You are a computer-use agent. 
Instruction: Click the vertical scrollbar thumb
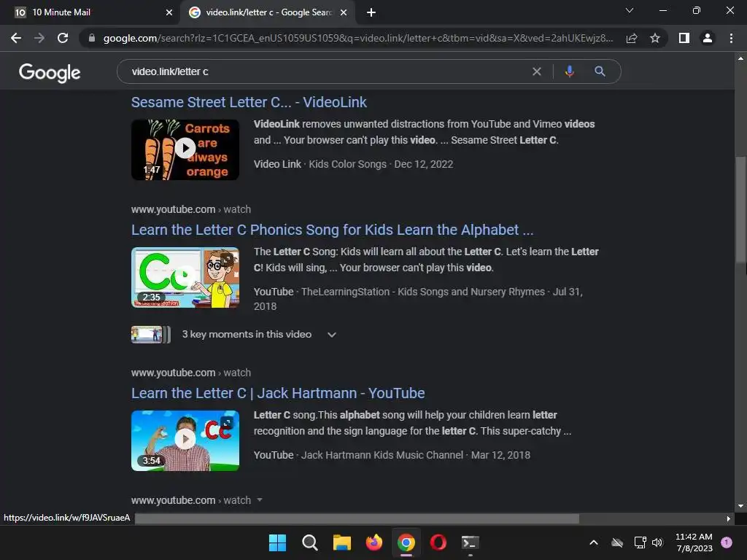point(741,209)
